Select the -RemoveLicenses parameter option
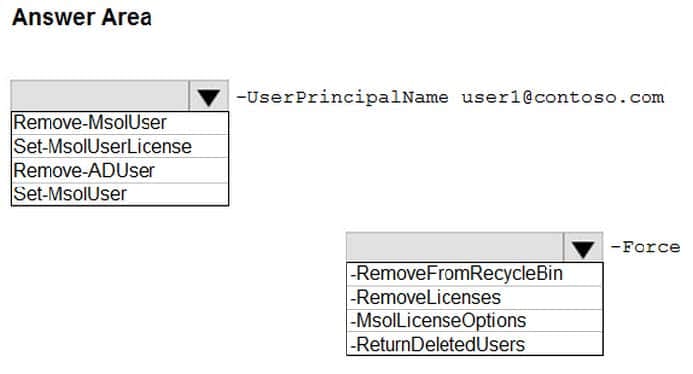693x374 pixels. [x=475, y=297]
